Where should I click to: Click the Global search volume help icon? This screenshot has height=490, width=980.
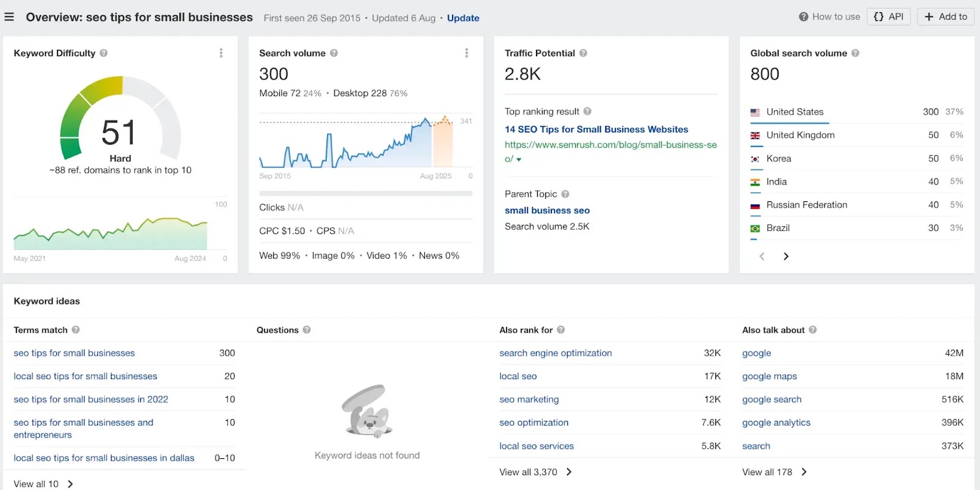855,53
